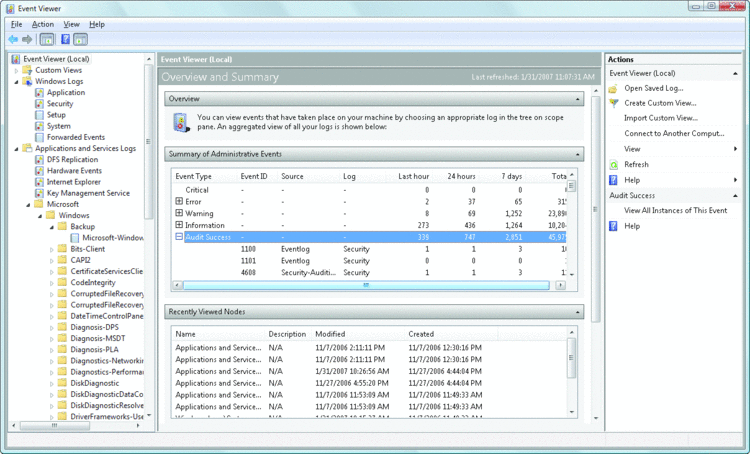This screenshot has height=454, width=750.
Task: Click the Create Custom View funnel icon
Action: [x=613, y=103]
